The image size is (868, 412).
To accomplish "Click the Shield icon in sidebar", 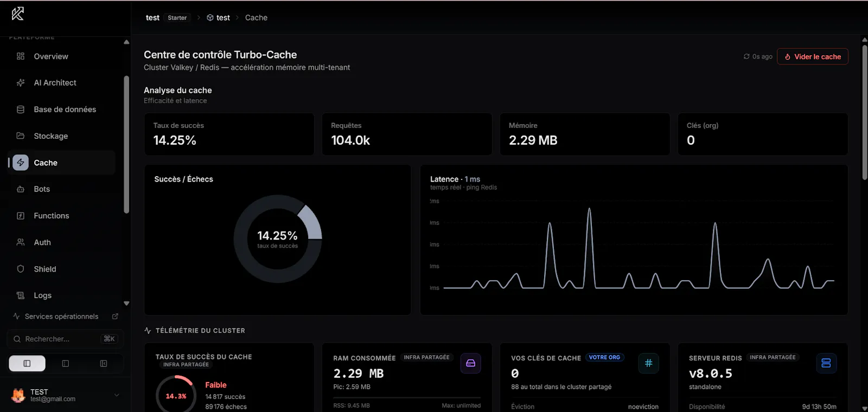I will [x=21, y=269].
